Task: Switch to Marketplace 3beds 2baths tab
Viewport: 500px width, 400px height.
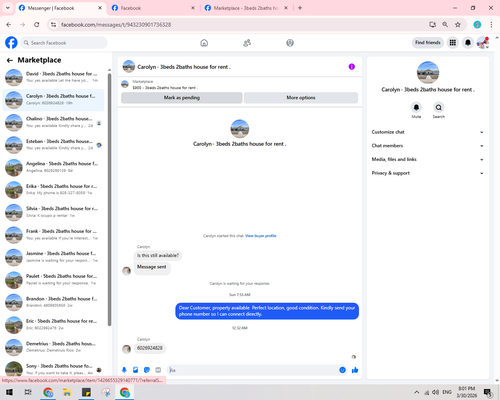Action: [x=247, y=8]
